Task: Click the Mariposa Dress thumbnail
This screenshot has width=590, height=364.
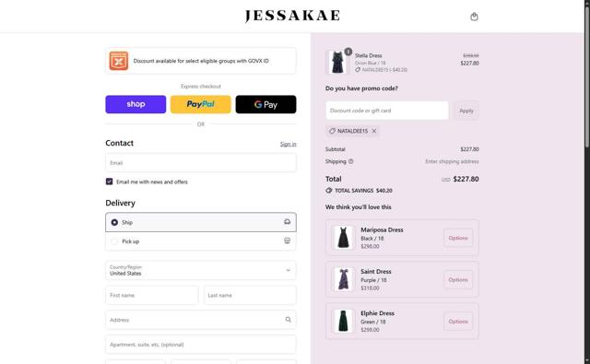Action: 343,238
